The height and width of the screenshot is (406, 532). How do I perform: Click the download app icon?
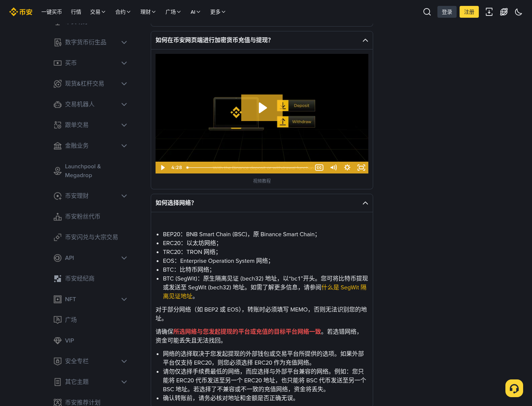click(x=489, y=12)
